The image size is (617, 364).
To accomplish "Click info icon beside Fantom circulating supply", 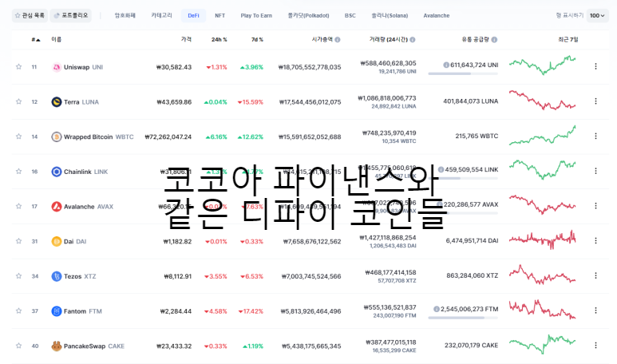I will tap(437, 309).
